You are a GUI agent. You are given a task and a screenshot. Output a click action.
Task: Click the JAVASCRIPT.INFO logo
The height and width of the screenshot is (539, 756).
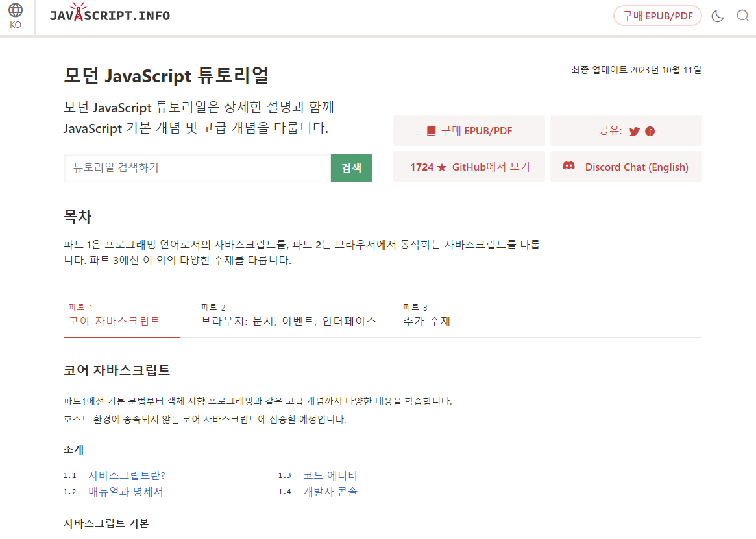(x=110, y=13)
